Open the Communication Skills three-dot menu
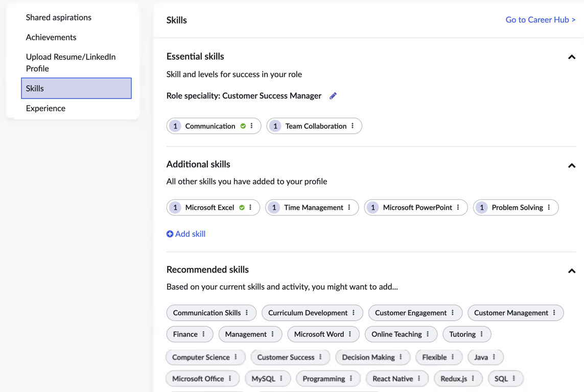The height and width of the screenshot is (392, 584). point(247,313)
